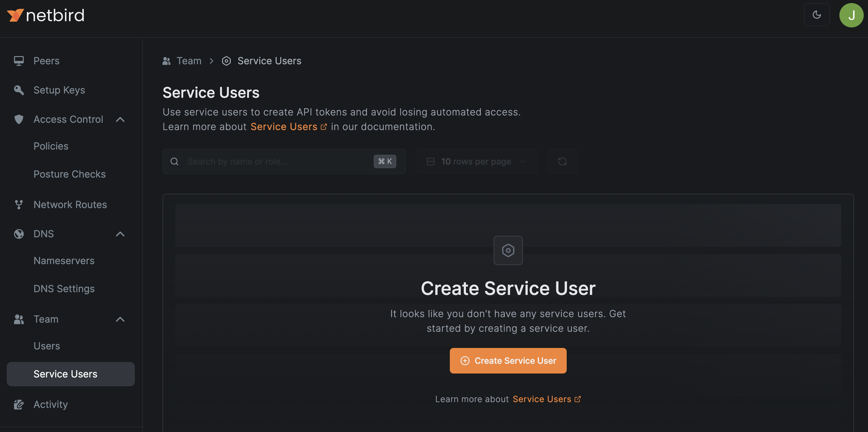Click the user avatar in the top right
Viewport: 868px width, 432px height.
[x=852, y=15]
